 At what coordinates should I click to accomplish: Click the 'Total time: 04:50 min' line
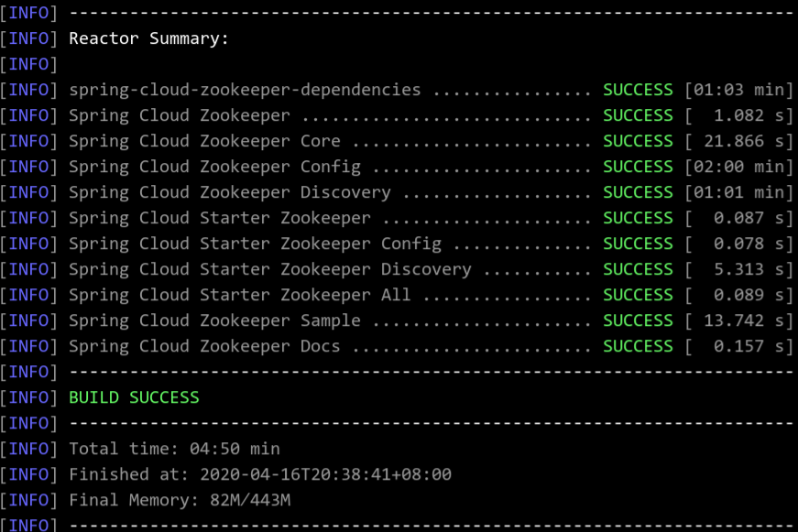(174, 449)
